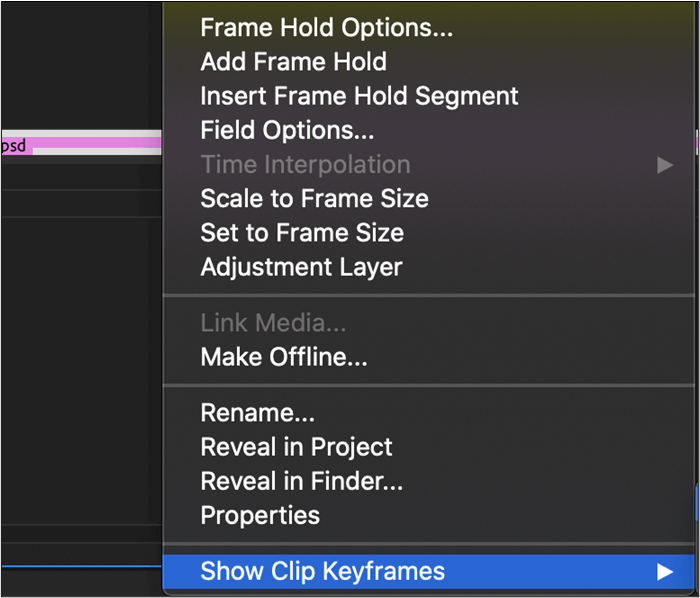
Task: Choose Make Offline for the clip
Action: (x=284, y=357)
